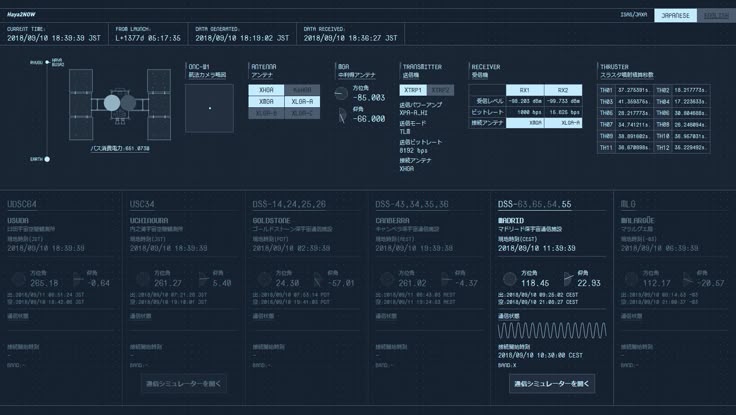Click the from-launch elapsed time readout
The height and width of the screenshot is (415, 736).
click(x=148, y=38)
